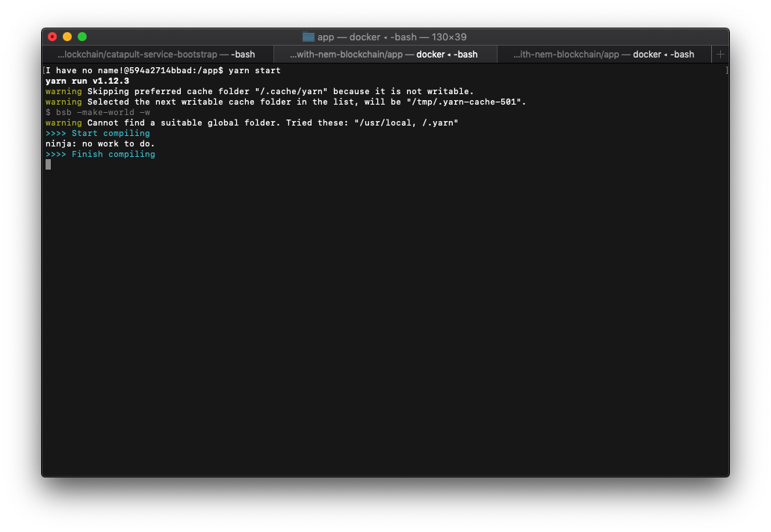Screen dimensions: 771x532
Task: Click the 'Skipping preferred cache folder' warning line
Action: point(260,91)
